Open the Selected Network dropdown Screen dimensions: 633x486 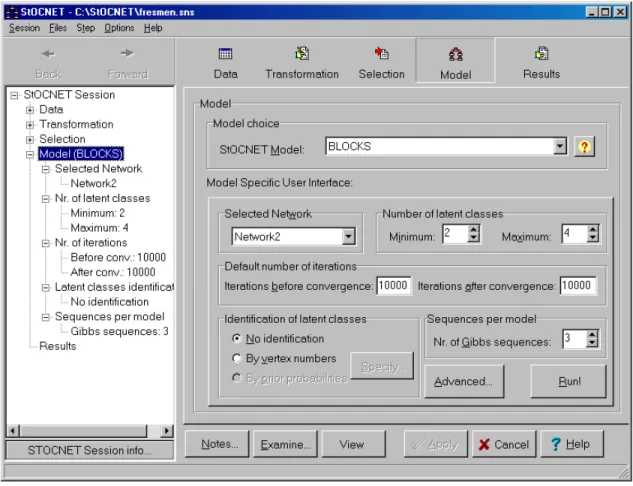coord(348,237)
